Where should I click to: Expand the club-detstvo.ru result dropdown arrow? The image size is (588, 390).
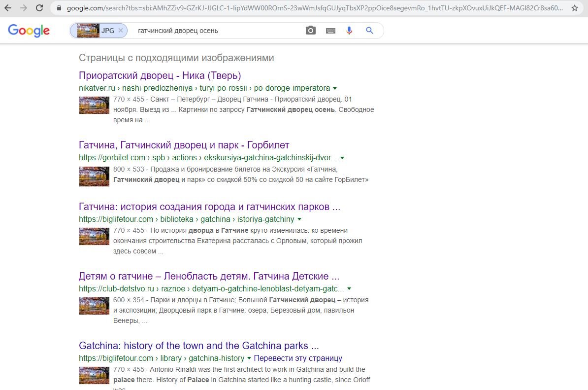[349, 289]
